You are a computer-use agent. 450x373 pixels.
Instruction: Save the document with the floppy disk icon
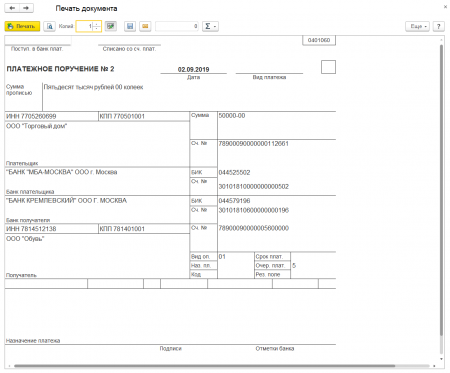130,26
